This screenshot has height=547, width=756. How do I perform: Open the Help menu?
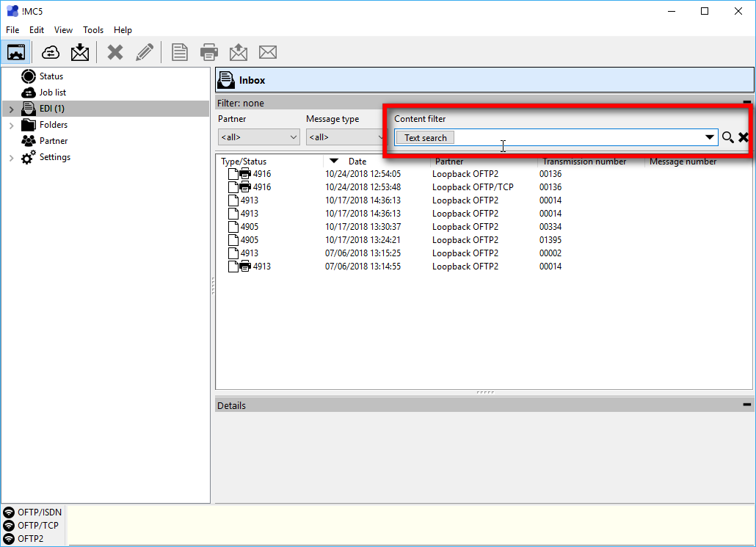pyautogui.click(x=123, y=30)
